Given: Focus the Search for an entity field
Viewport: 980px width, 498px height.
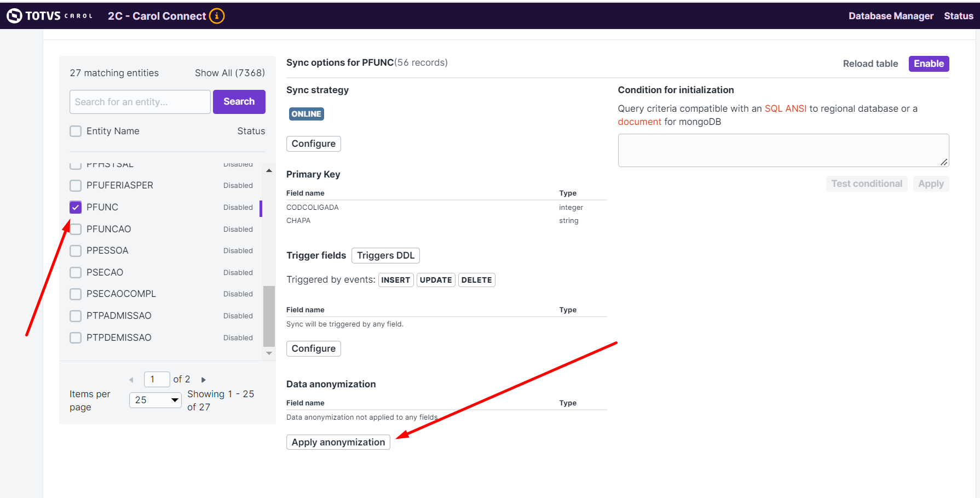Looking at the screenshot, I should coord(140,102).
